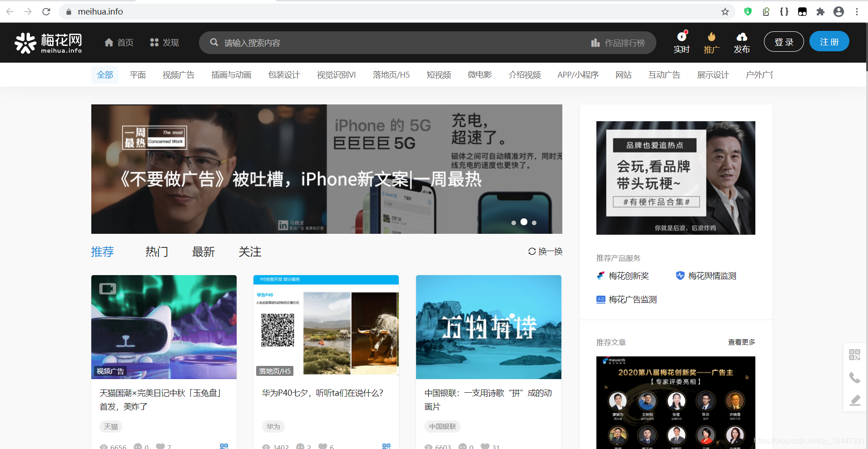868x449 pixels.
Task: Open article title 华为P40七夕，听听ta们在说什么?
Action: 322,393
